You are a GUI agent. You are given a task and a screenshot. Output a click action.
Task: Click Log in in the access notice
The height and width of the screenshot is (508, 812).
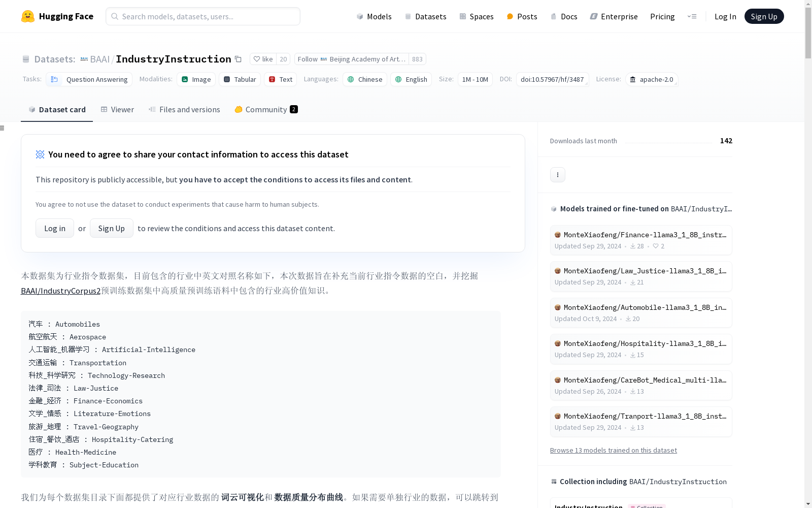[55, 228]
